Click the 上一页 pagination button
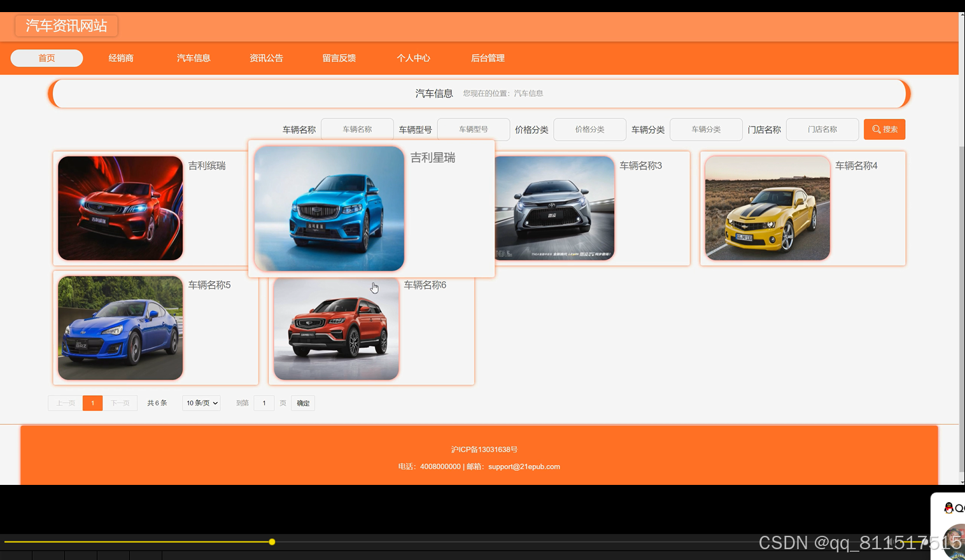Image resolution: width=965 pixels, height=560 pixels. (x=66, y=403)
